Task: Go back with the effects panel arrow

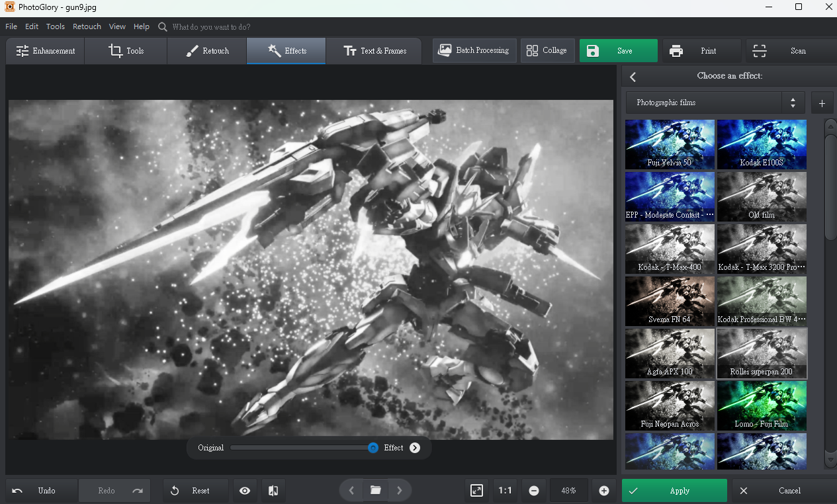Action: 633,77
